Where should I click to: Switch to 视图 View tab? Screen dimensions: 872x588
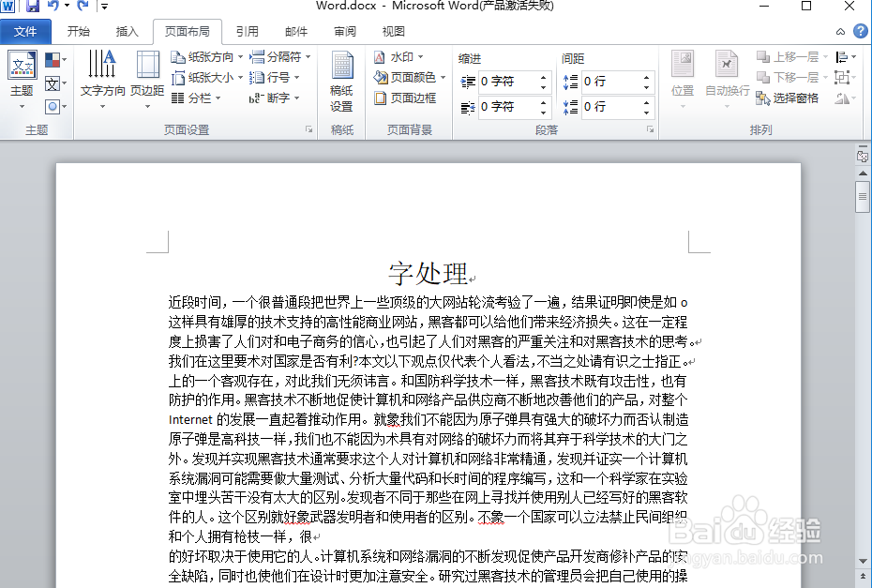click(394, 32)
